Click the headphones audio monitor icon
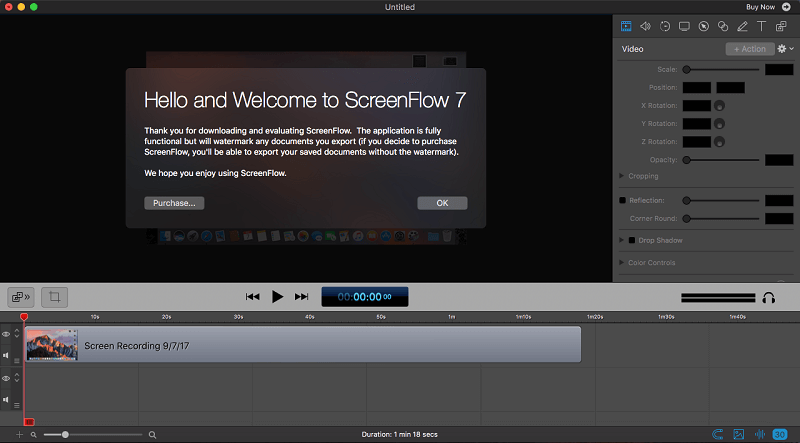This screenshot has height=443, width=800. 768,298
